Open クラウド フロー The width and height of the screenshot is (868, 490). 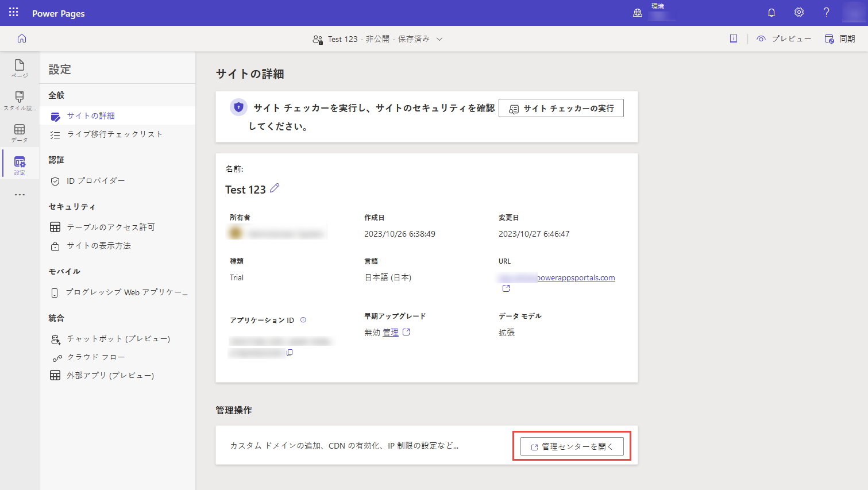click(x=117, y=357)
